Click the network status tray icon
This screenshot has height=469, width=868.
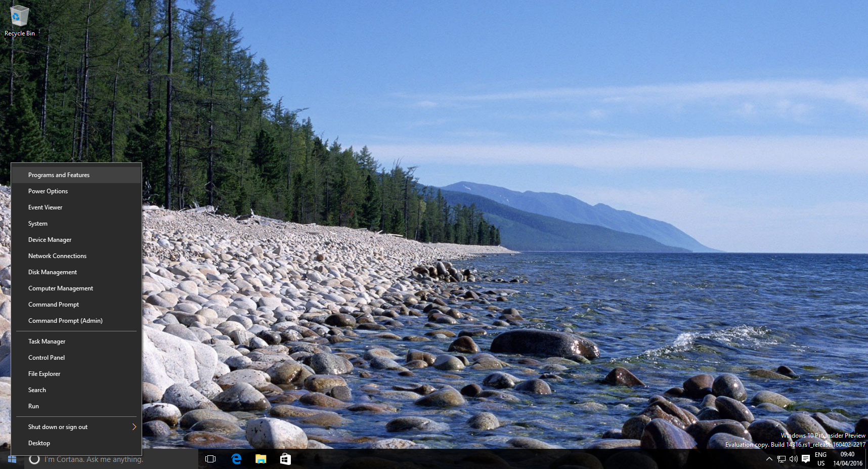point(782,459)
